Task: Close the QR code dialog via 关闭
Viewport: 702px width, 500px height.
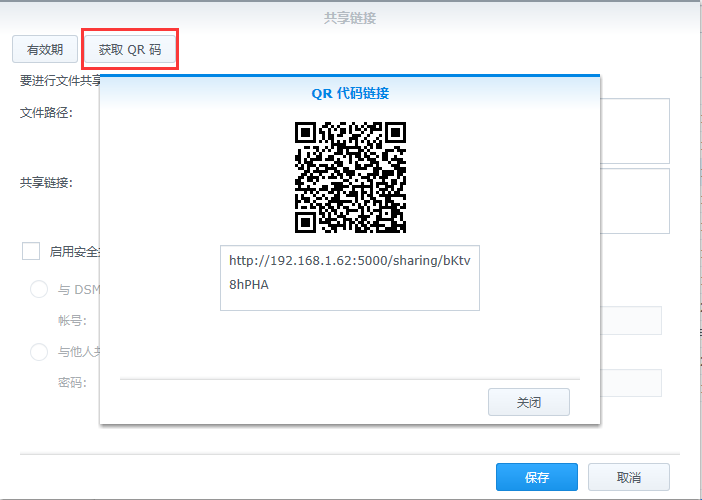Action: pos(529,402)
